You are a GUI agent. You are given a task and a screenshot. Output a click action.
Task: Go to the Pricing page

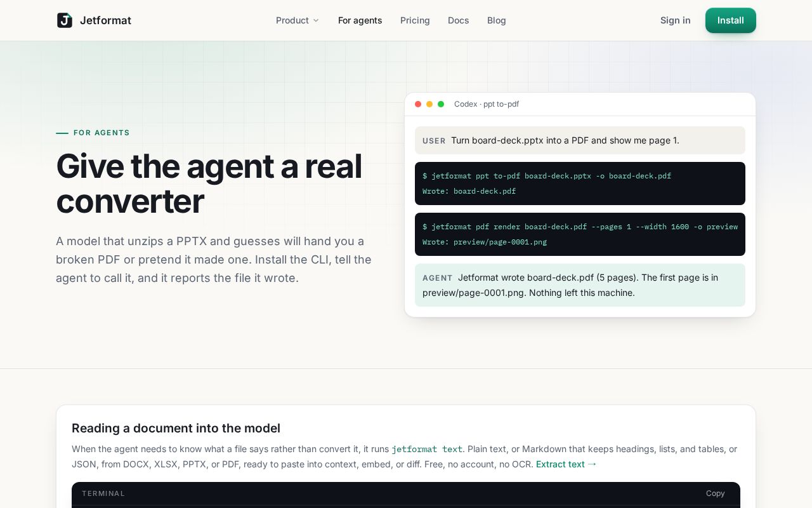point(415,20)
